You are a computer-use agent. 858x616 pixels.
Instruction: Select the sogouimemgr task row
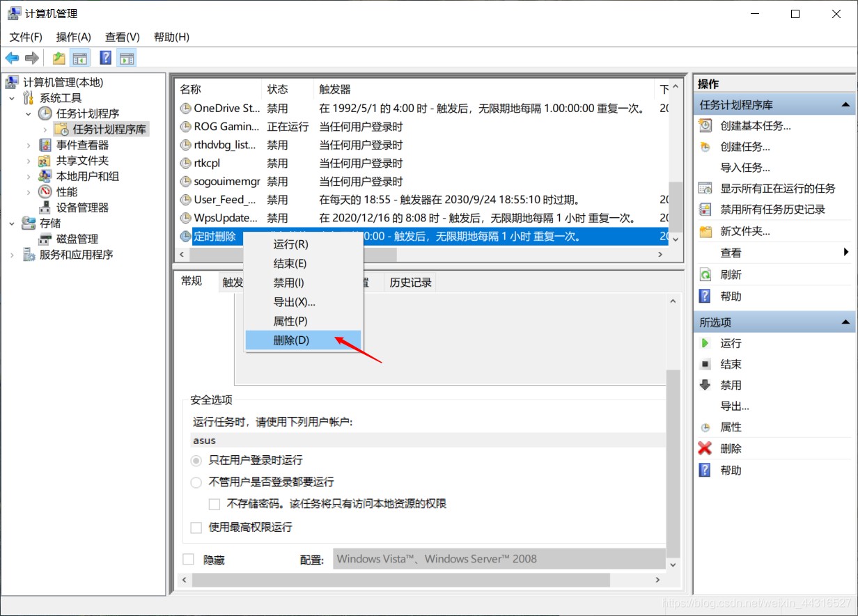coord(421,181)
